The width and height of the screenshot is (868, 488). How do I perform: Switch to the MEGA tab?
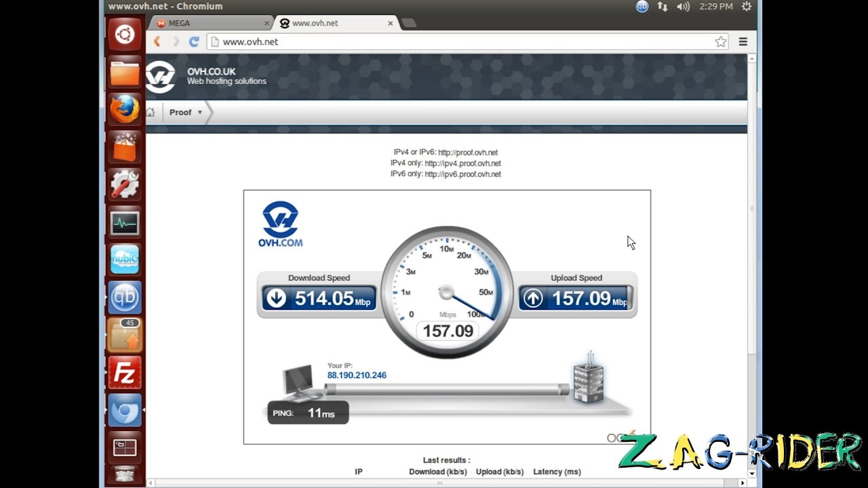(210, 23)
